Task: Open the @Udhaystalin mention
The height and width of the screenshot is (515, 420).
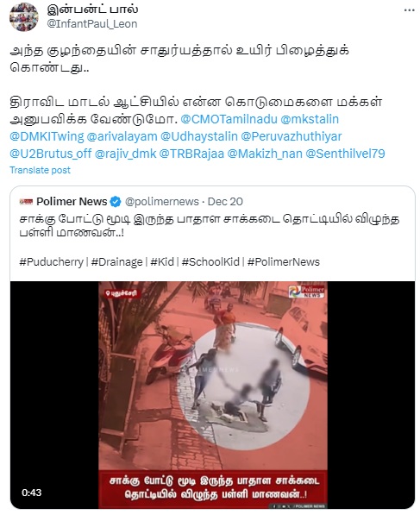Action: 199,136
